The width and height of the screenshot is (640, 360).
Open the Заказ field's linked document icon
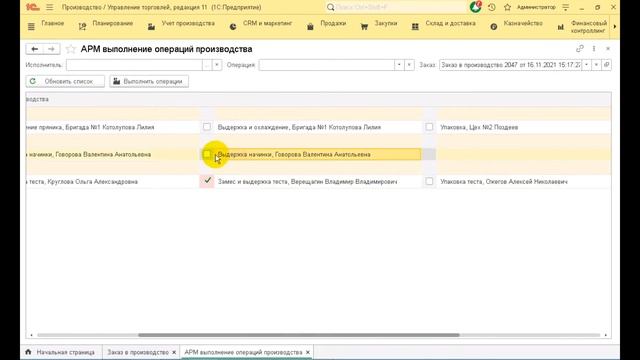(x=607, y=65)
